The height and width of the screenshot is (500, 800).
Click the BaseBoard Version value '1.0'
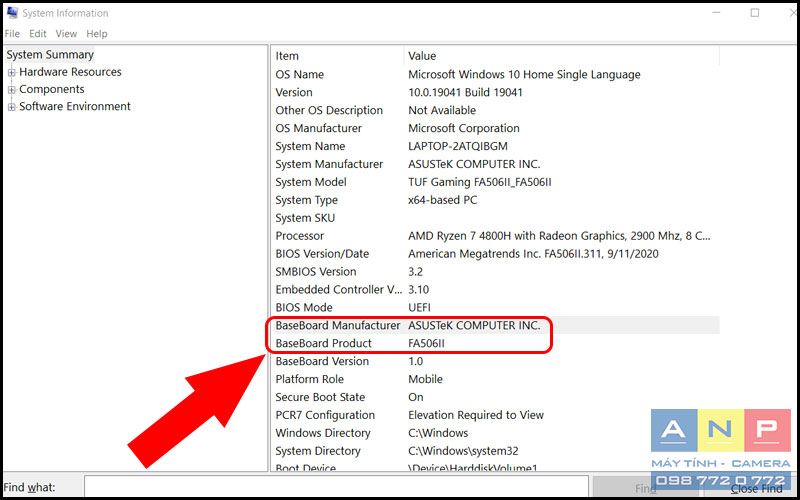(415, 361)
